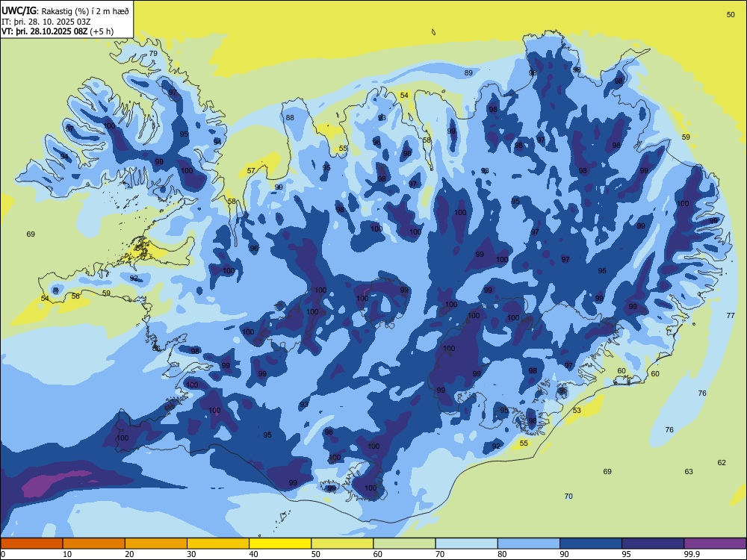Image resolution: width=747 pixels, height=560 pixels.
Task: Click the humidity value 57 on the map
Action: click(x=251, y=170)
